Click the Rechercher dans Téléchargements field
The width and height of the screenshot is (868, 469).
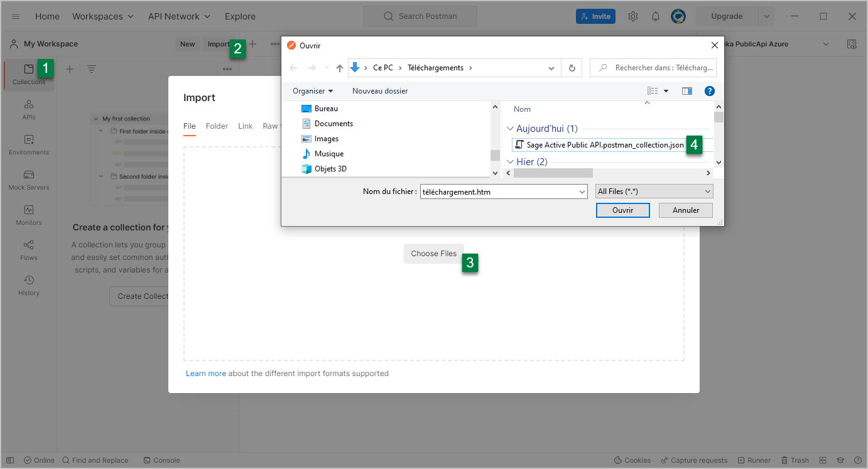pos(653,68)
